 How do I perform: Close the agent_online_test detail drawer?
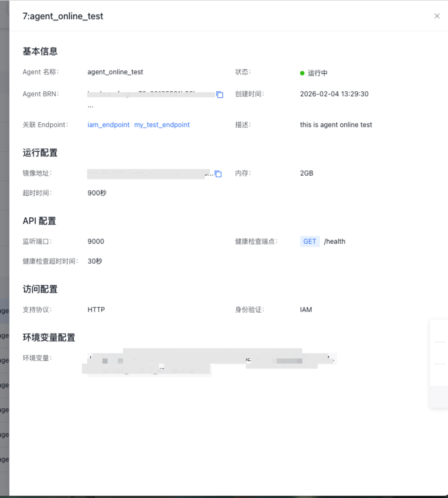(437, 16)
